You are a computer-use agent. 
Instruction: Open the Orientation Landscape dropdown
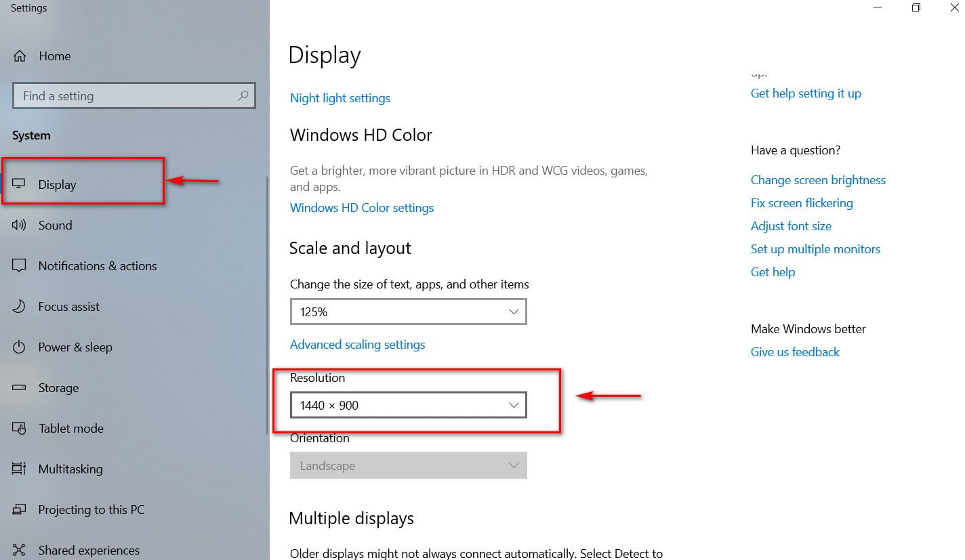point(408,465)
